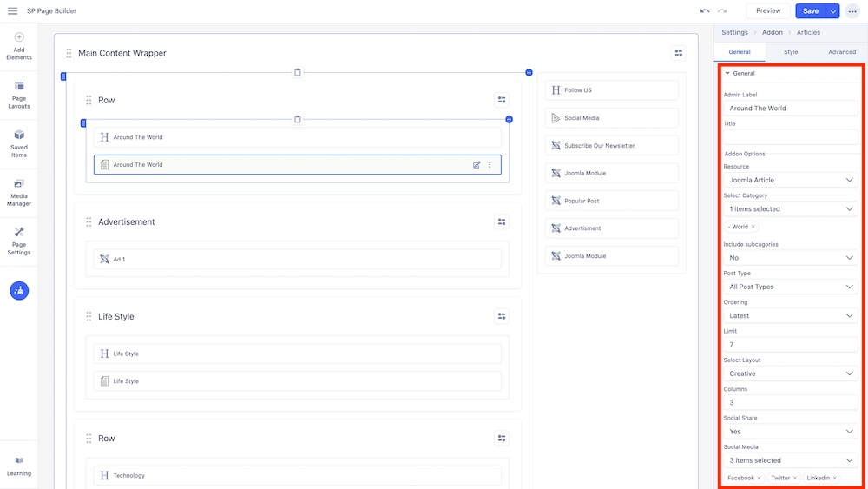Remove the World category tag
Image resolution: width=868 pixels, height=489 pixels.
pyautogui.click(x=753, y=227)
